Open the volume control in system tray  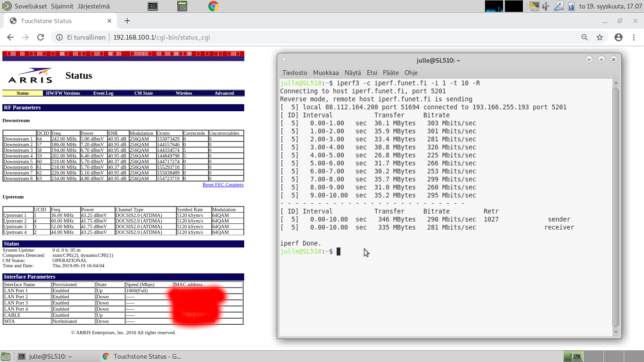click(x=546, y=6)
